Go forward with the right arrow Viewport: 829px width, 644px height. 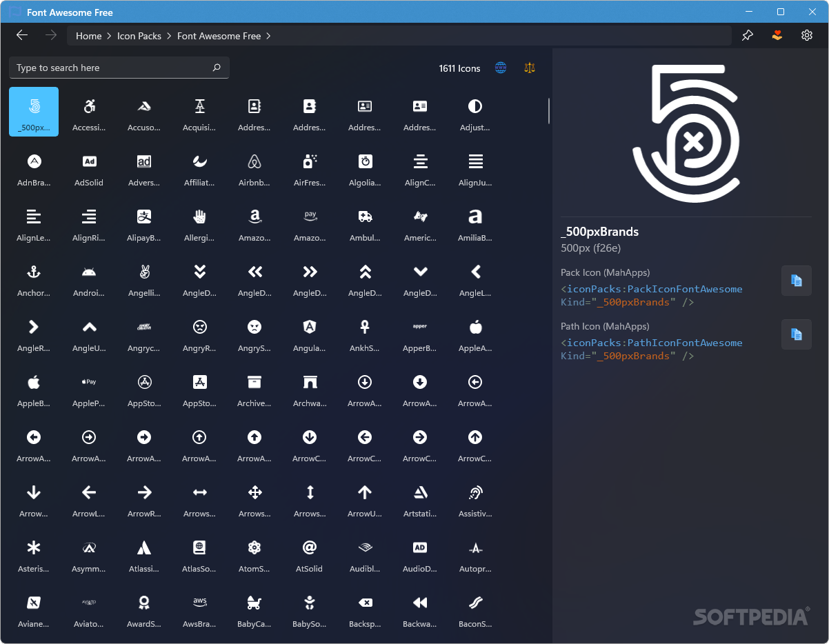pos(51,36)
